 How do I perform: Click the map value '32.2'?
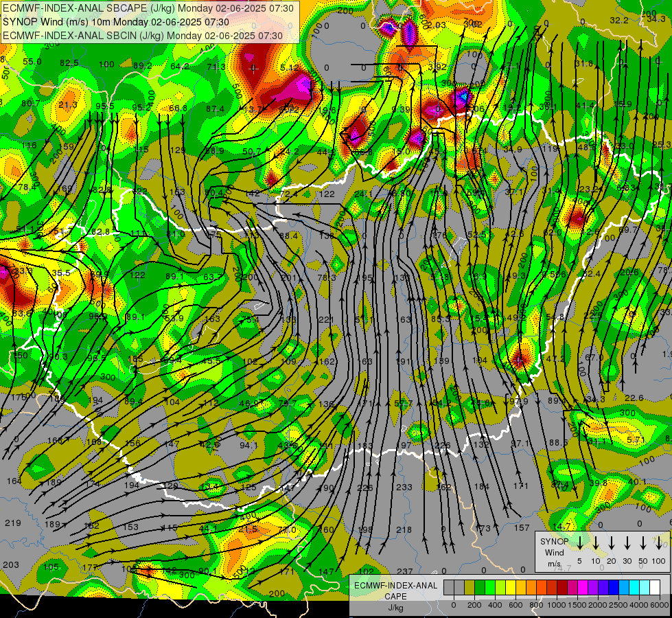click(619, 20)
